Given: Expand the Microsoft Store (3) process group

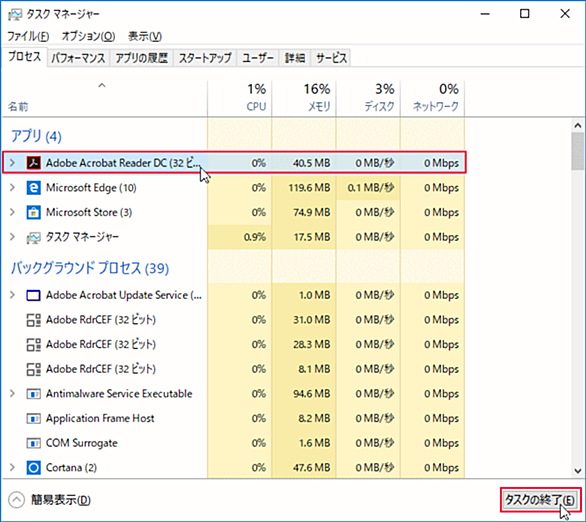Looking at the screenshot, I should click(12, 212).
